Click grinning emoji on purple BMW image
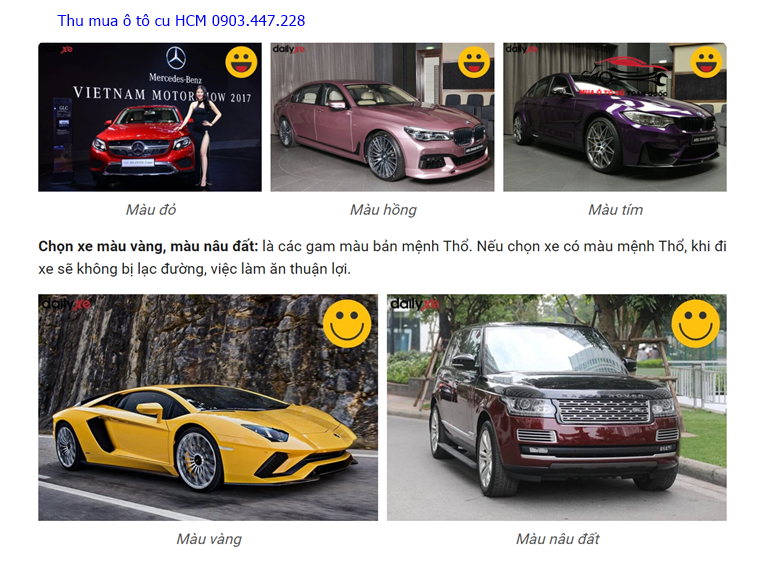This screenshot has height=583, width=764. (x=706, y=62)
